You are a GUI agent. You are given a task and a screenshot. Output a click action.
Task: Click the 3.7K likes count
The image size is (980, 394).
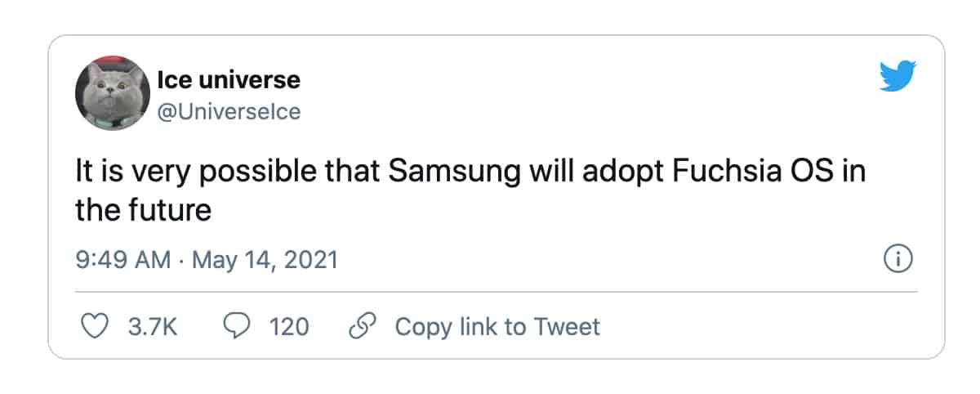(154, 327)
